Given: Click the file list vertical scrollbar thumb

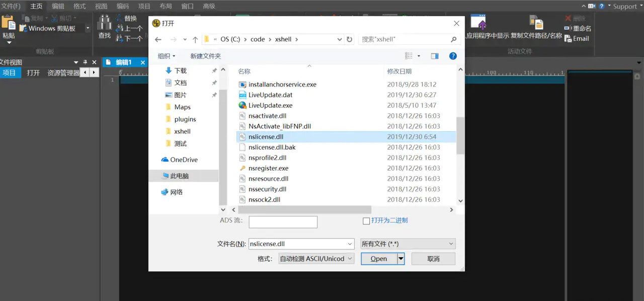Looking at the screenshot, I should (x=460, y=135).
